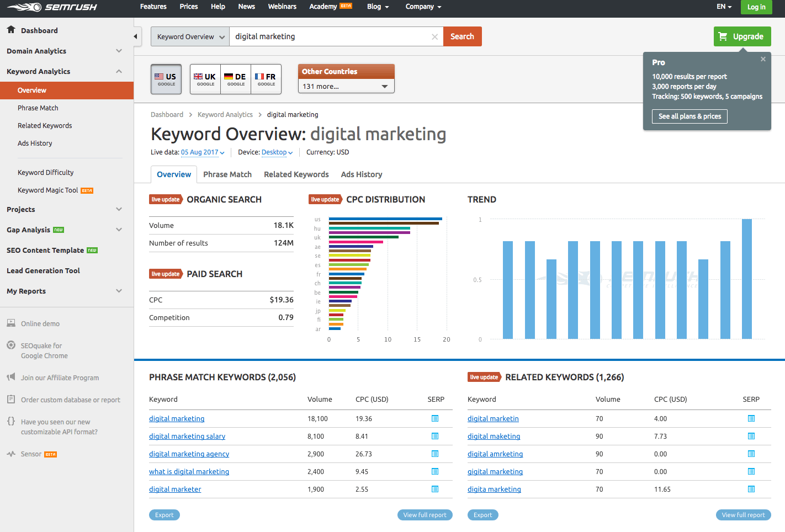Open SERP icon for gigital marketing

tap(751, 472)
